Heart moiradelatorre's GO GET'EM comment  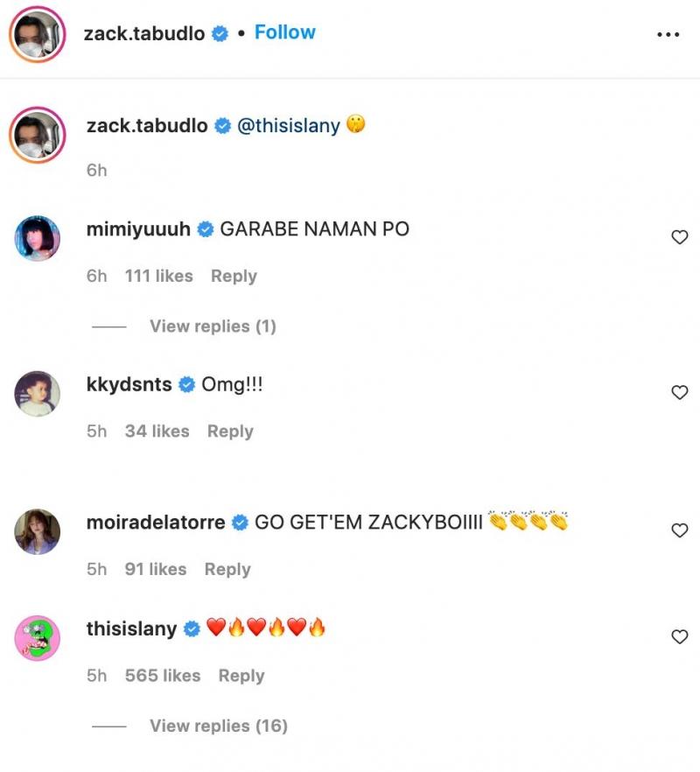tap(679, 530)
